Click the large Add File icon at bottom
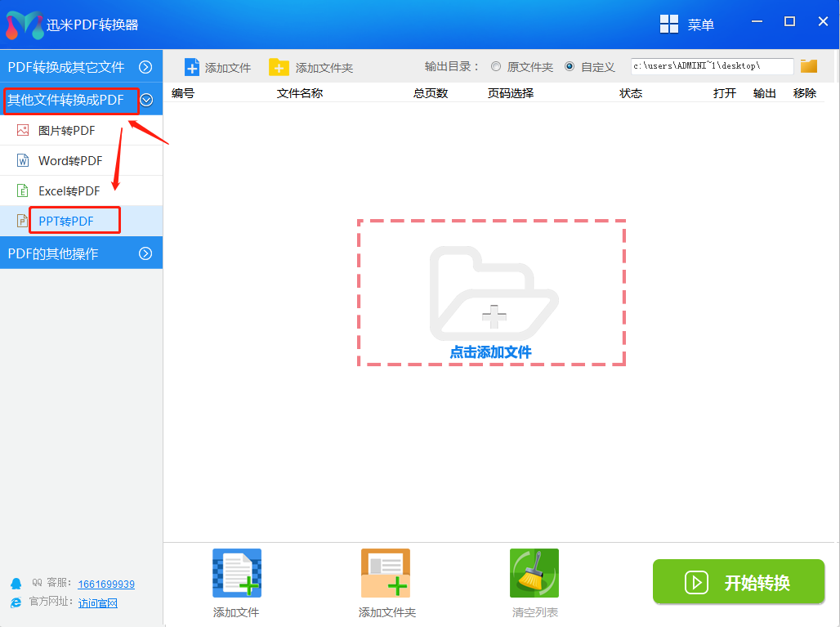840x627 pixels. point(237,574)
